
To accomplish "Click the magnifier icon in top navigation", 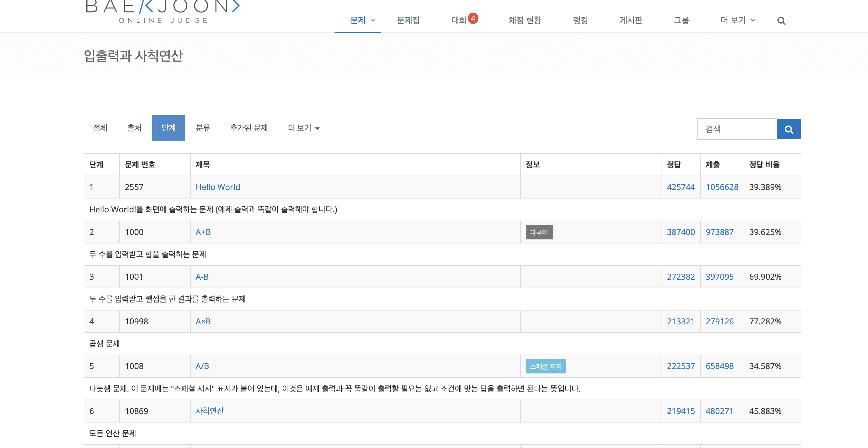I will point(781,21).
